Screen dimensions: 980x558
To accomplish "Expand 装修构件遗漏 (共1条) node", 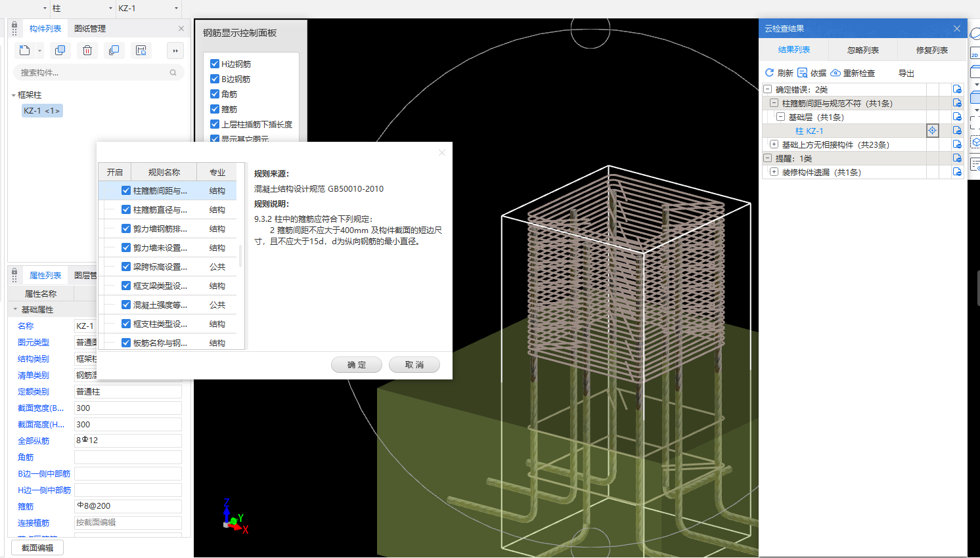I will point(774,172).
